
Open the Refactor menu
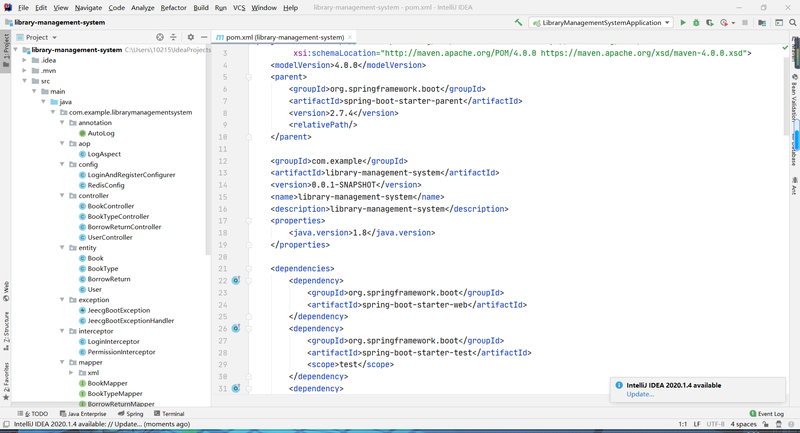[173, 8]
